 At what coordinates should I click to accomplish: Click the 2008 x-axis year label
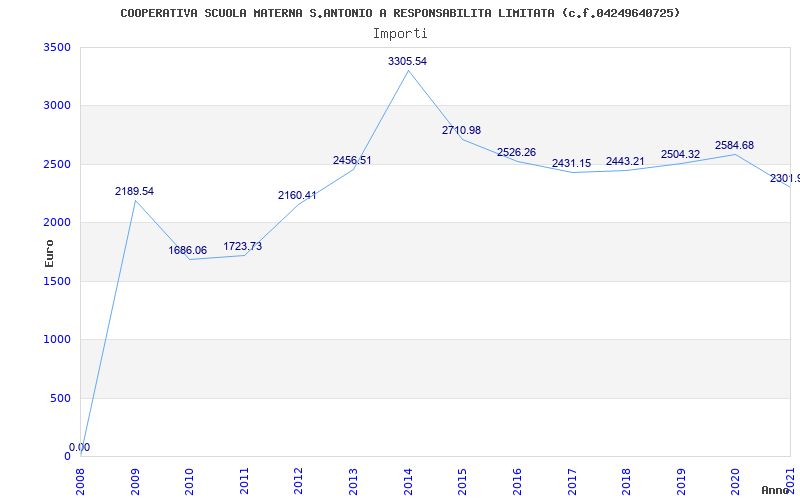[x=80, y=482]
